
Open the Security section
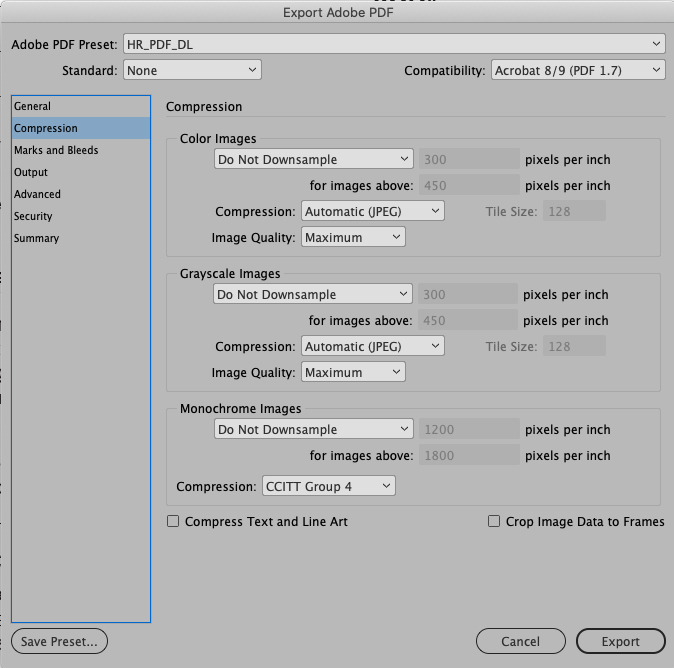(x=81, y=216)
